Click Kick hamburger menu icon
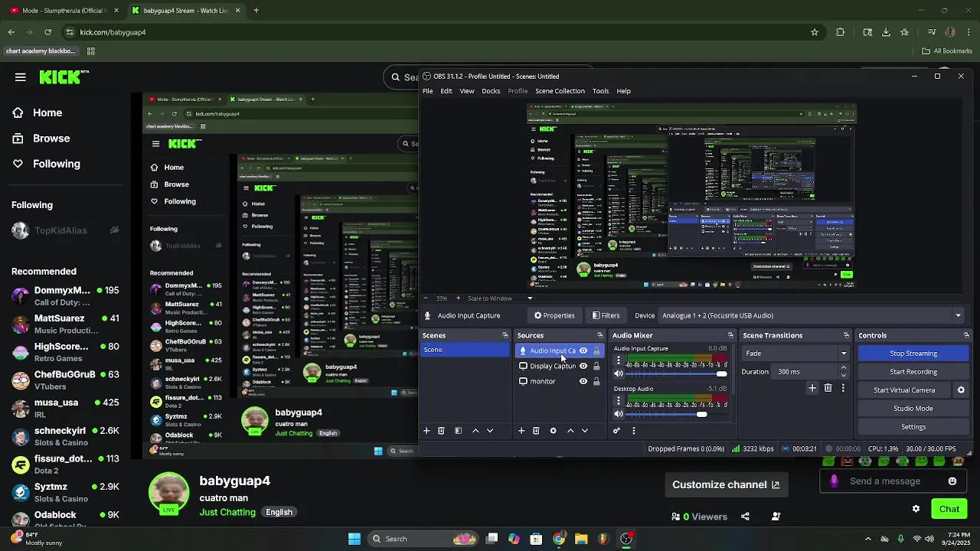Screen dimensions: 980x551 point(21,77)
